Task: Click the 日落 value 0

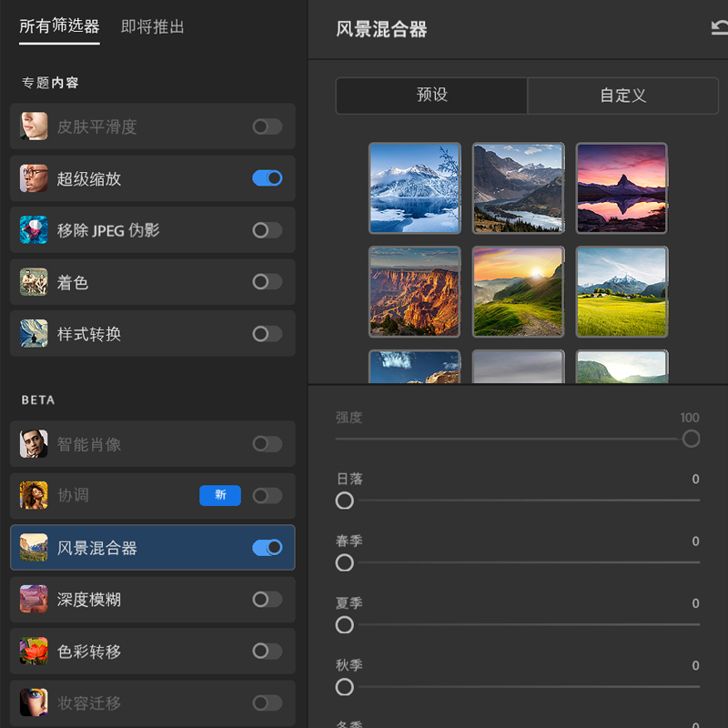Action: pyautogui.click(x=695, y=480)
